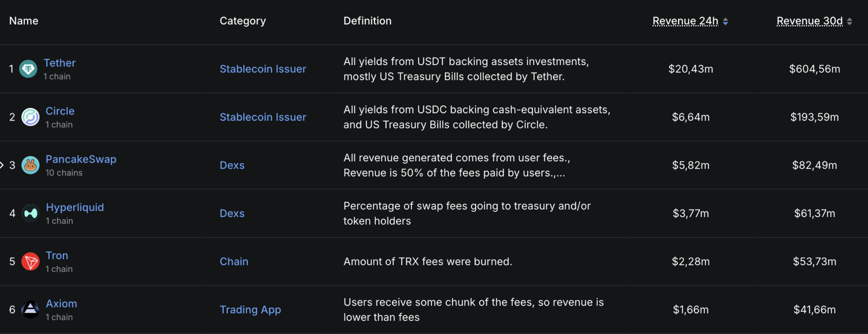Click the Name column header

pos(24,21)
